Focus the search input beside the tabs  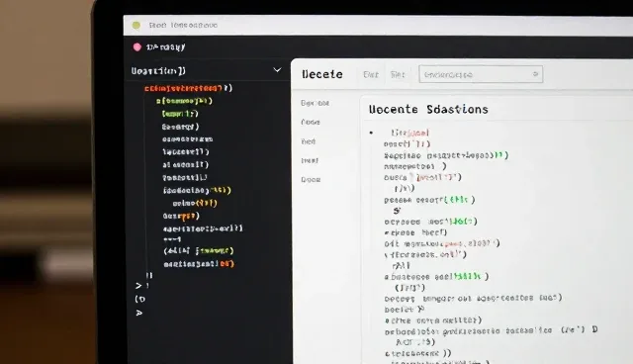point(481,74)
